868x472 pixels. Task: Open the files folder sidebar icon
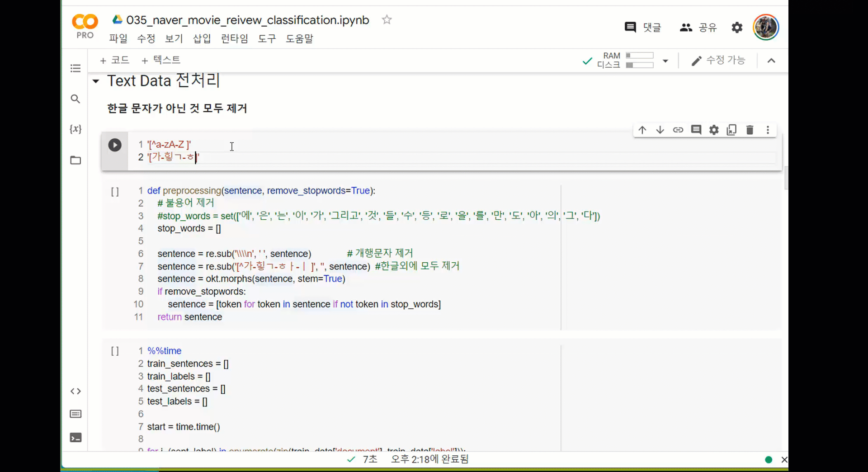pos(75,160)
